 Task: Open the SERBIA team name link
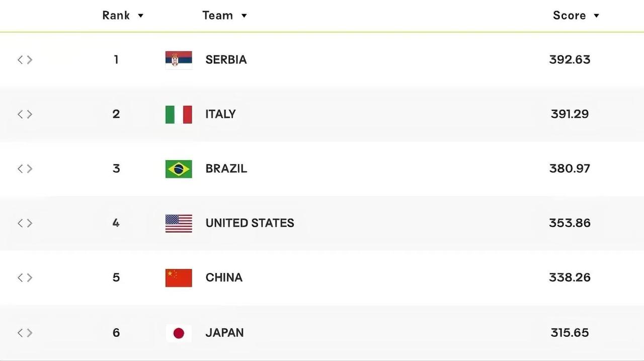coord(226,59)
